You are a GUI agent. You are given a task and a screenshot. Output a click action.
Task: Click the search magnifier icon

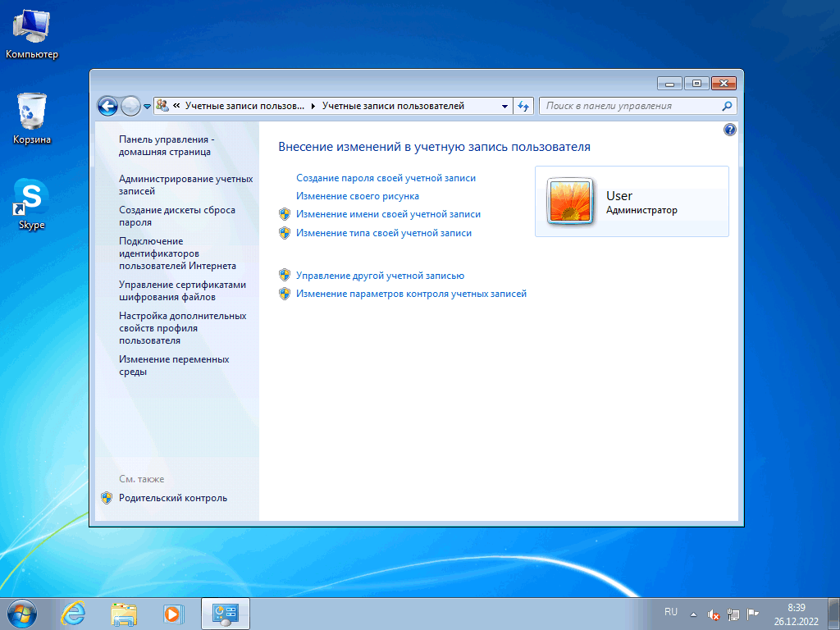tap(727, 106)
